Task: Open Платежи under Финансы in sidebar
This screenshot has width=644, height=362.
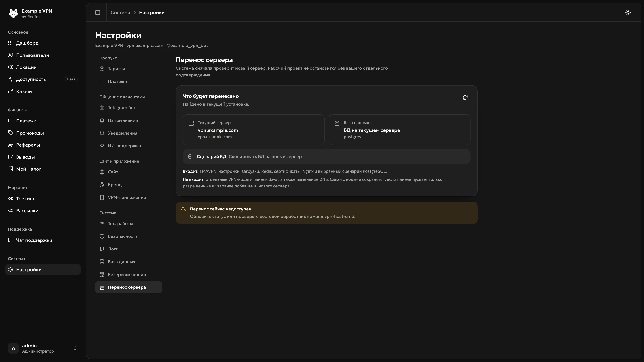Action: pyautogui.click(x=43, y=121)
